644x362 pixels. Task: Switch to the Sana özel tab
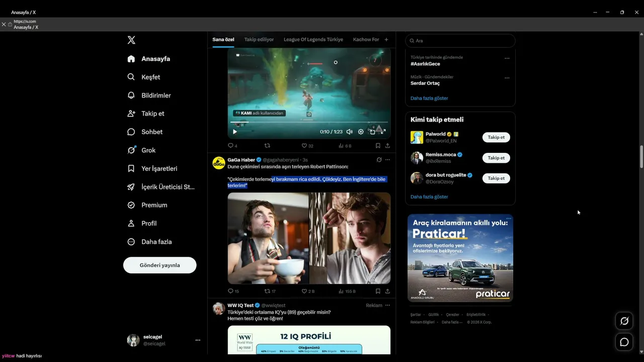223,40
